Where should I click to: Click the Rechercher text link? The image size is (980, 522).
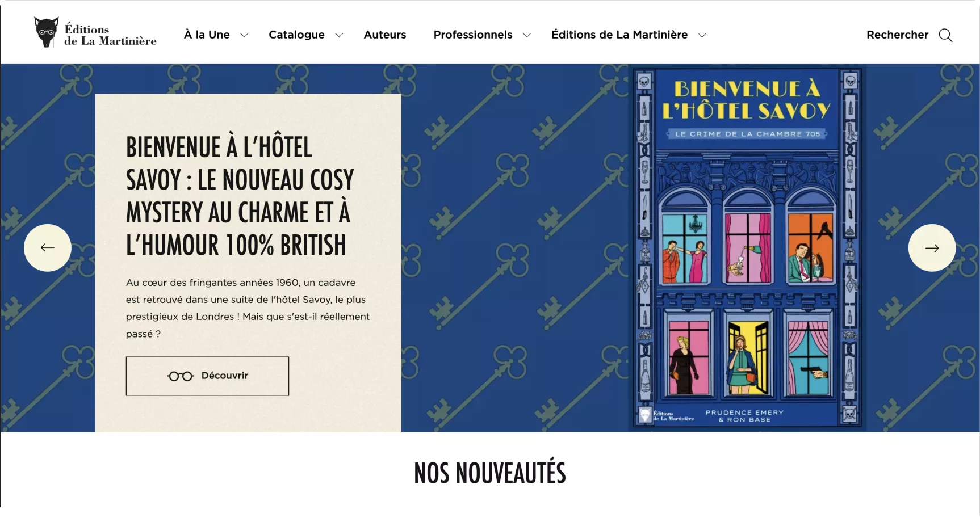coord(897,35)
